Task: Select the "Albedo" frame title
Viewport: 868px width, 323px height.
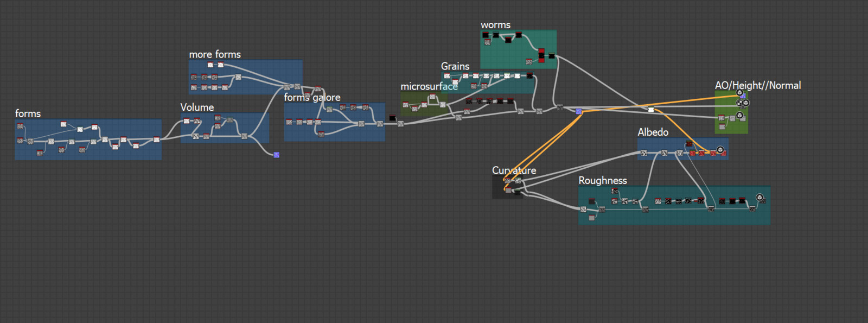Action: 653,132
